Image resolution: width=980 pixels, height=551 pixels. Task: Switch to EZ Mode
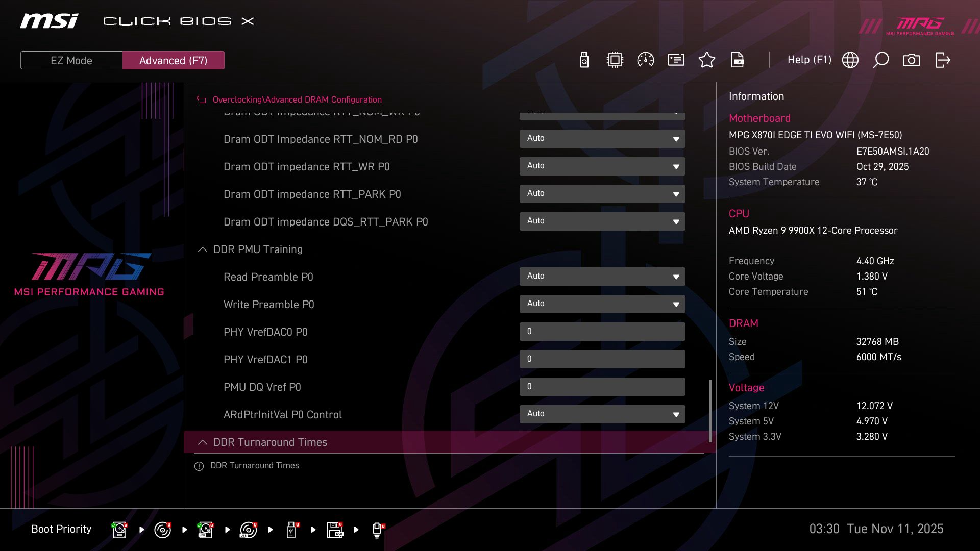click(71, 60)
